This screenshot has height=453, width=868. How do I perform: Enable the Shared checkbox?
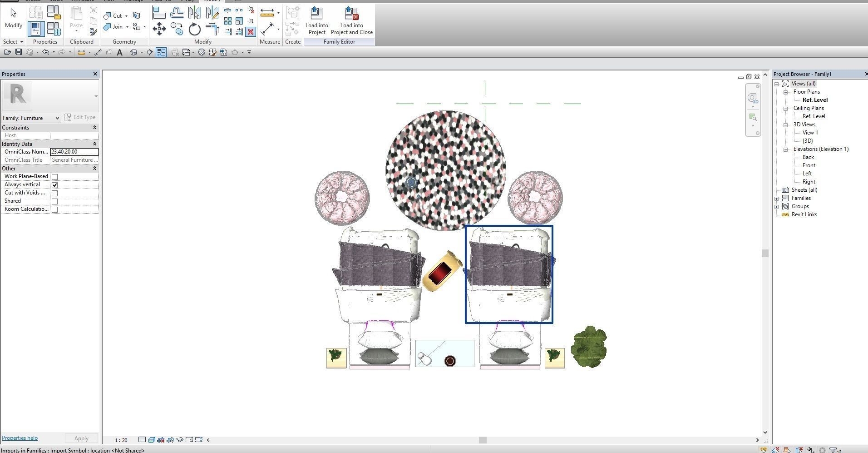click(55, 201)
